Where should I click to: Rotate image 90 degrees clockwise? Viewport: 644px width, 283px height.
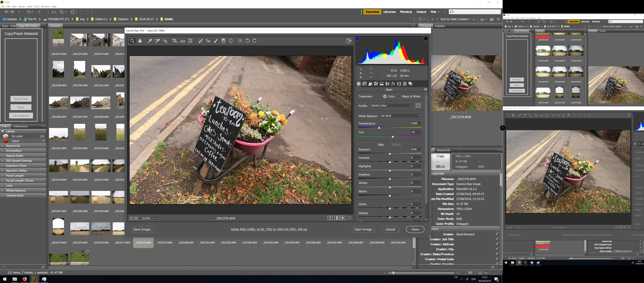point(254,41)
